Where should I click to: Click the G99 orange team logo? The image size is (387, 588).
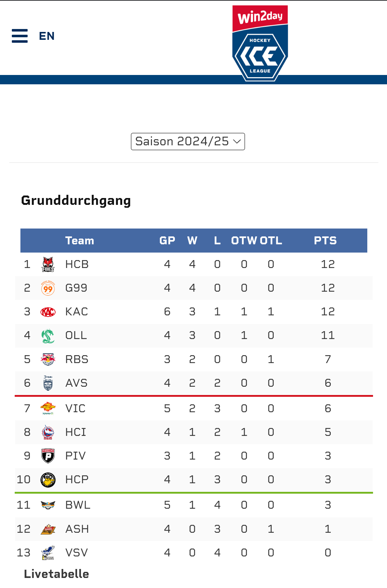[x=48, y=288]
